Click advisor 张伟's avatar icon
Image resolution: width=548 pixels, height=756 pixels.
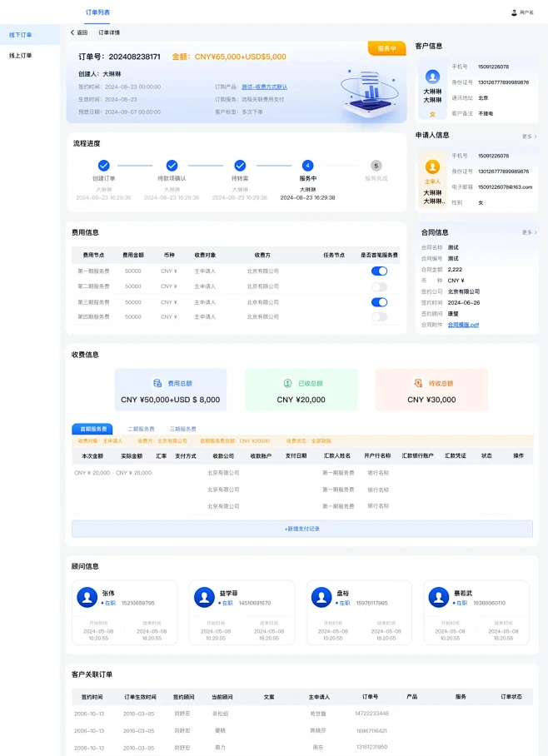[x=87, y=597]
